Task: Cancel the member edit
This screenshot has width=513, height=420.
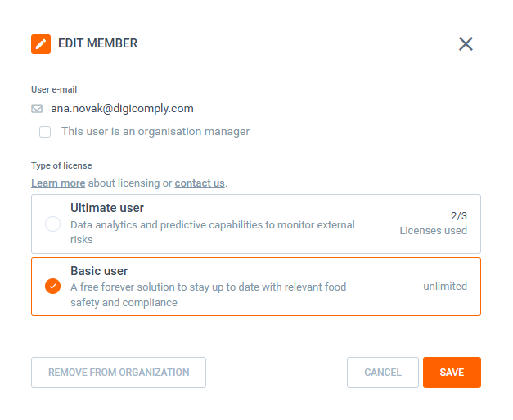Action: (x=382, y=373)
